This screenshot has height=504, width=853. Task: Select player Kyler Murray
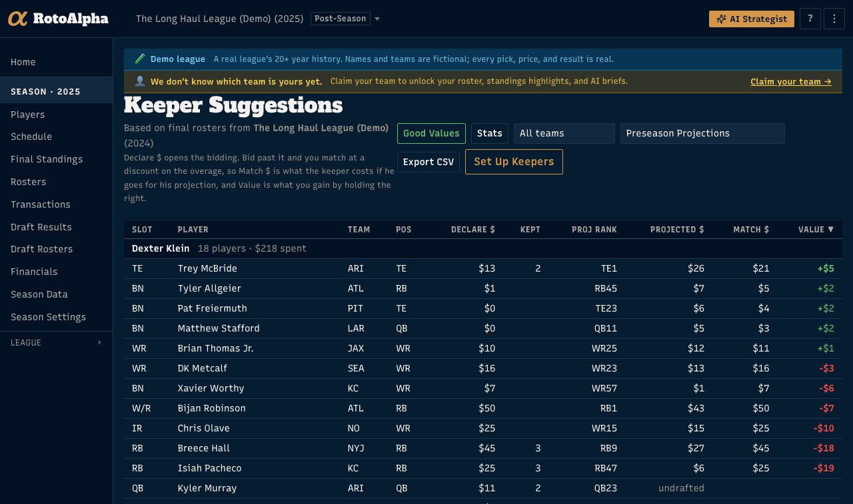tap(207, 488)
